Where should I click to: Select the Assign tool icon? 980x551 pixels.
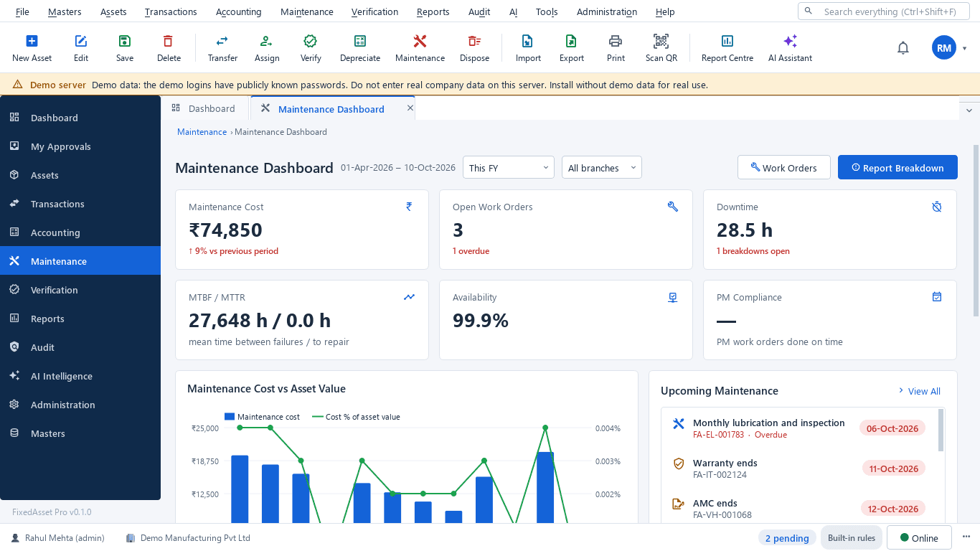(266, 42)
